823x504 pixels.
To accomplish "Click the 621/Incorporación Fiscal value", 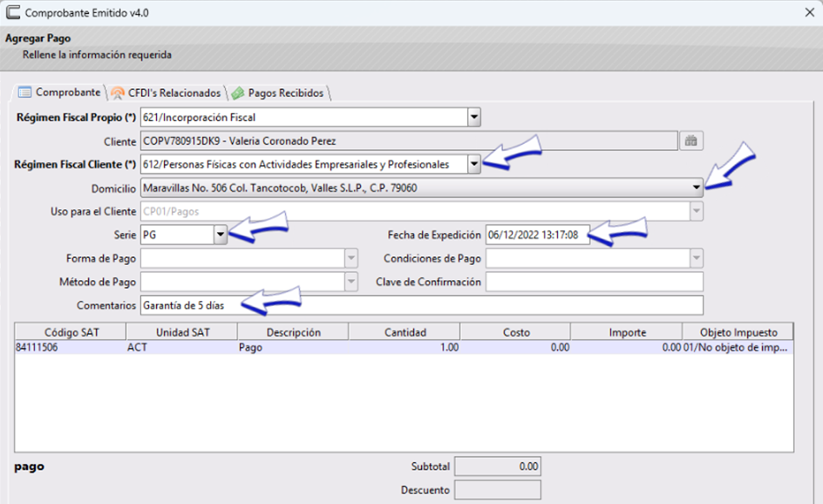I will [x=200, y=118].
